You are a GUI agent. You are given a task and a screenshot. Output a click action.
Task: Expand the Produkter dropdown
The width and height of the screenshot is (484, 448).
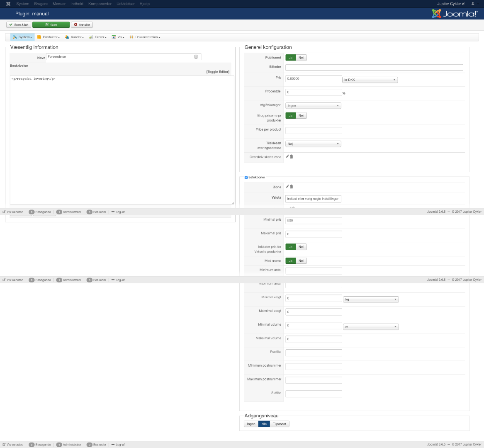click(49, 37)
